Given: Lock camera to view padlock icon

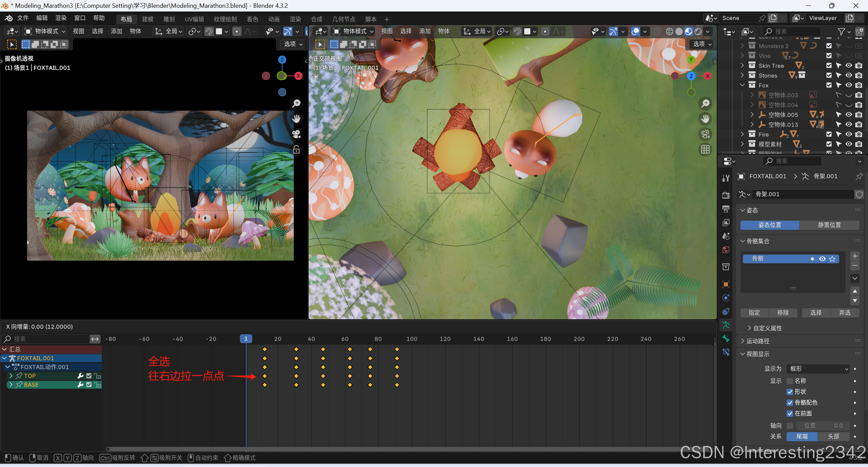Looking at the screenshot, I should pyautogui.click(x=296, y=149).
